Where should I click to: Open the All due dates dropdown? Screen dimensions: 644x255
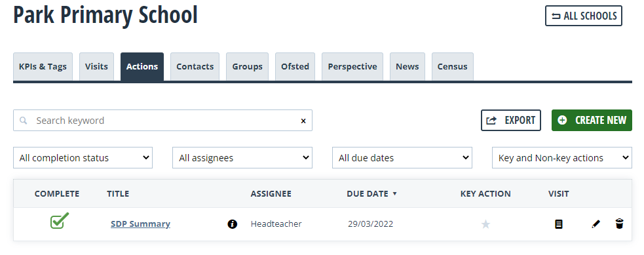coord(402,158)
